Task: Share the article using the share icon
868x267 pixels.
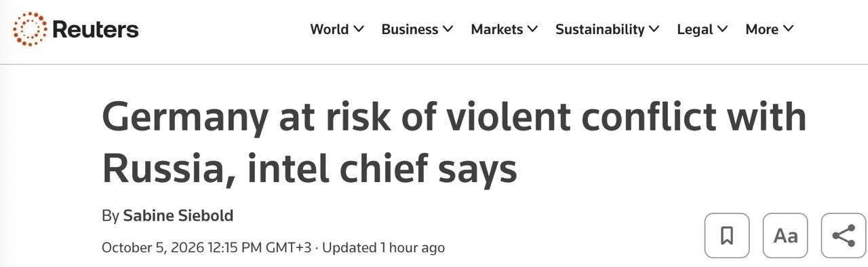Action: pos(844,236)
